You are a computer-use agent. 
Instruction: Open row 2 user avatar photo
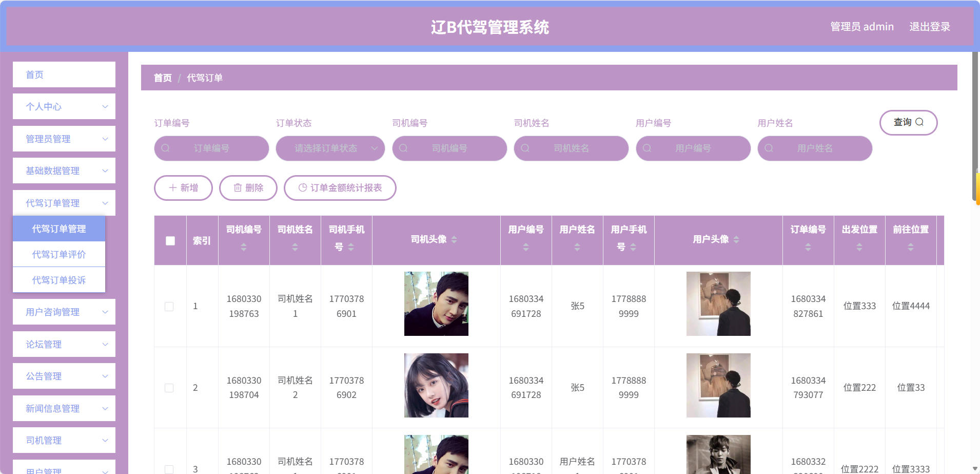coord(718,385)
